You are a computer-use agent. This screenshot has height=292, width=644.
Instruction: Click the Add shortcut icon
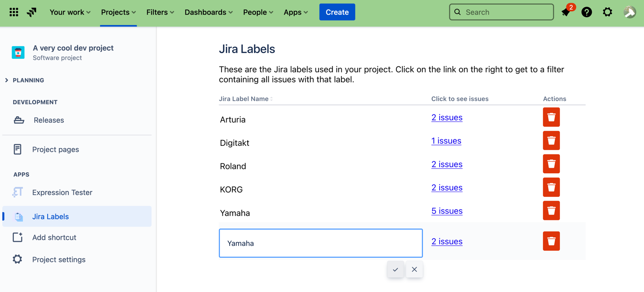coord(18,237)
